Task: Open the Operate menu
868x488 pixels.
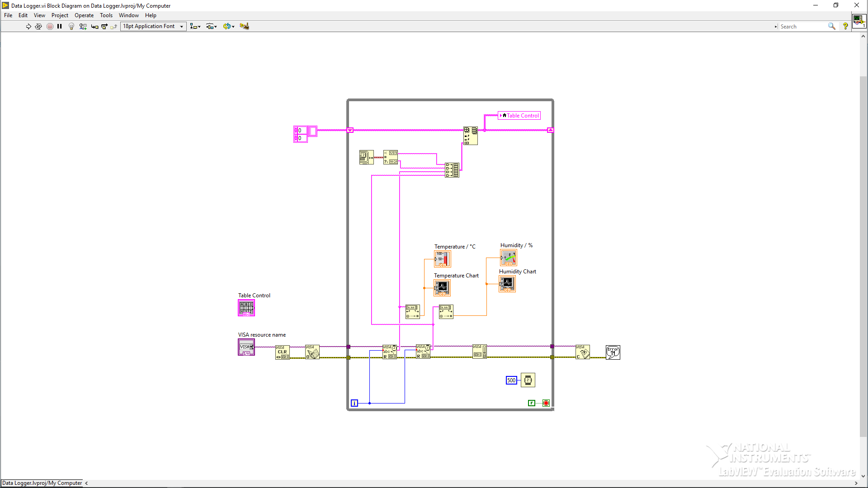Action: click(84, 15)
